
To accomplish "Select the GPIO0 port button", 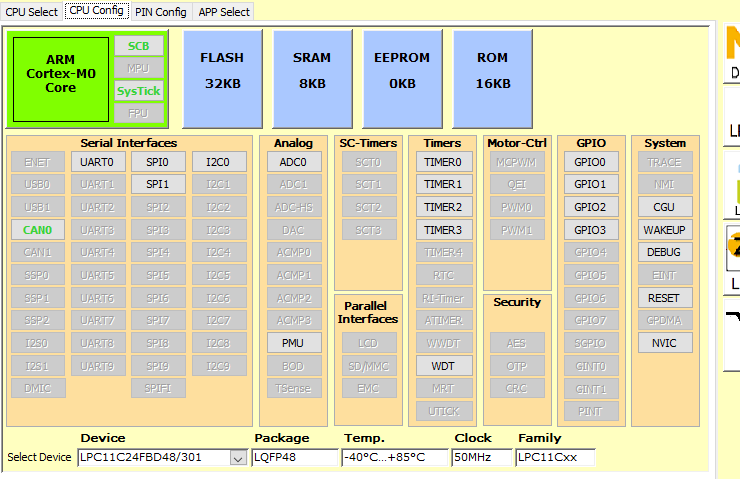I will pyautogui.click(x=591, y=162).
